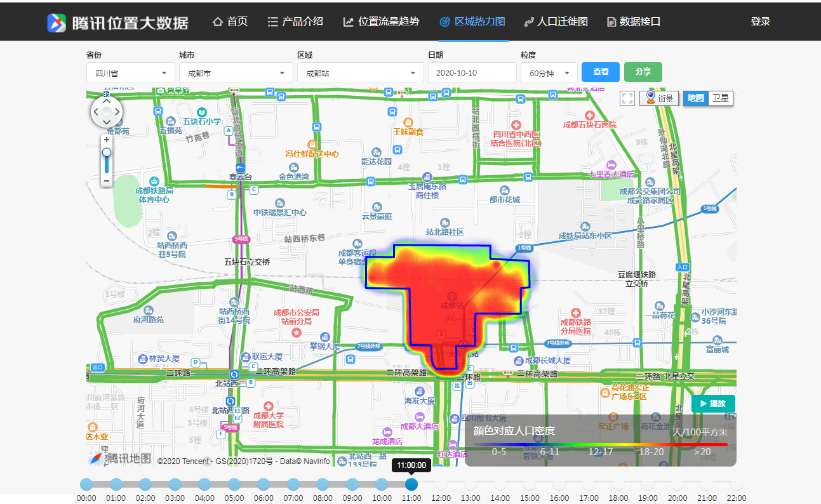This screenshot has width=821, height=504.
Task: Go to 位置流量趋势 page
Action: click(381, 22)
